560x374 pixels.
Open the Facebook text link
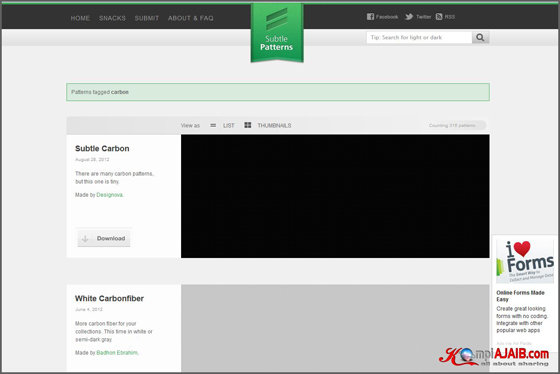(x=387, y=17)
